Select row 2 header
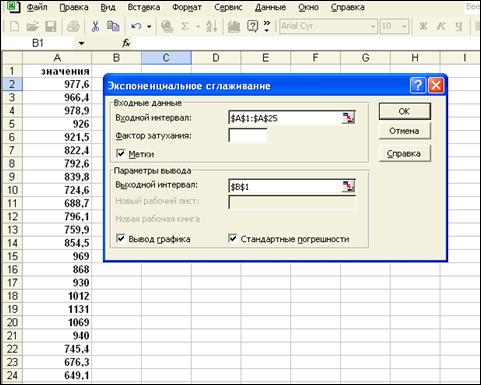 click(12, 84)
